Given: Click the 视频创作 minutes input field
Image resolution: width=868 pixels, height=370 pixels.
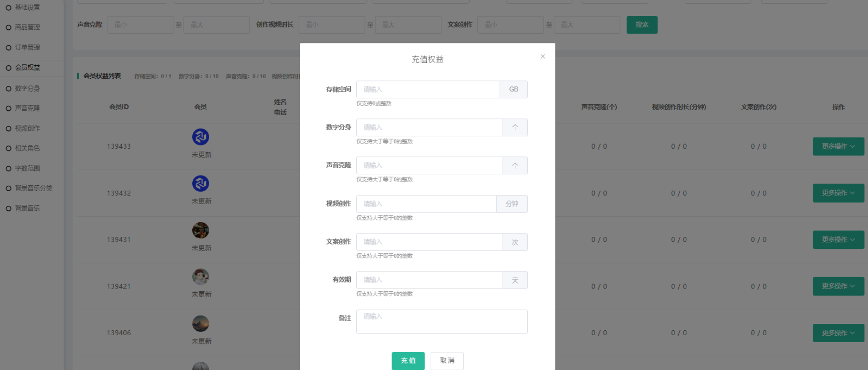Looking at the screenshot, I should (426, 204).
